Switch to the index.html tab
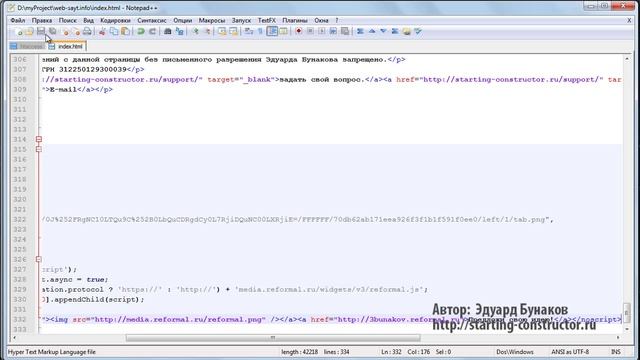640x360 pixels. pyautogui.click(x=67, y=46)
